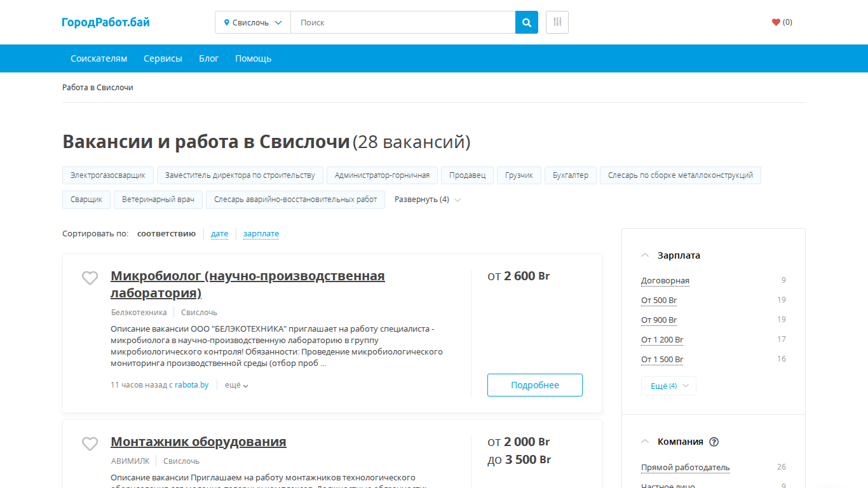
Task: Filter by Прямой работодатель
Action: click(686, 468)
